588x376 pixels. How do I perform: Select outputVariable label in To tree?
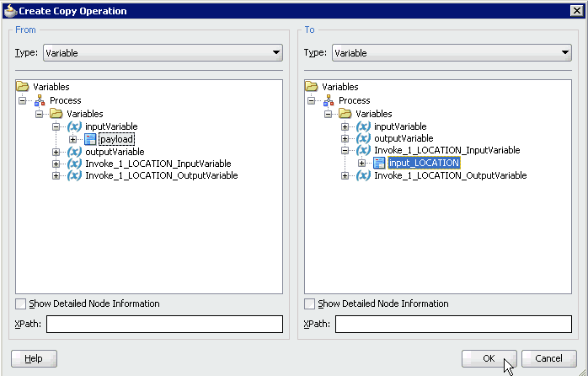click(x=404, y=138)
